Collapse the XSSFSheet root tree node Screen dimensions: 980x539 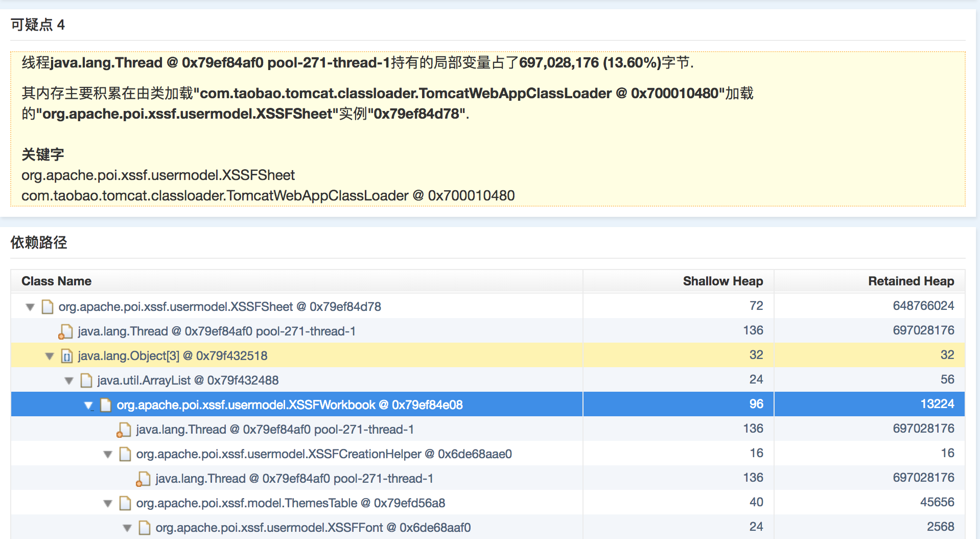[30, 307]
